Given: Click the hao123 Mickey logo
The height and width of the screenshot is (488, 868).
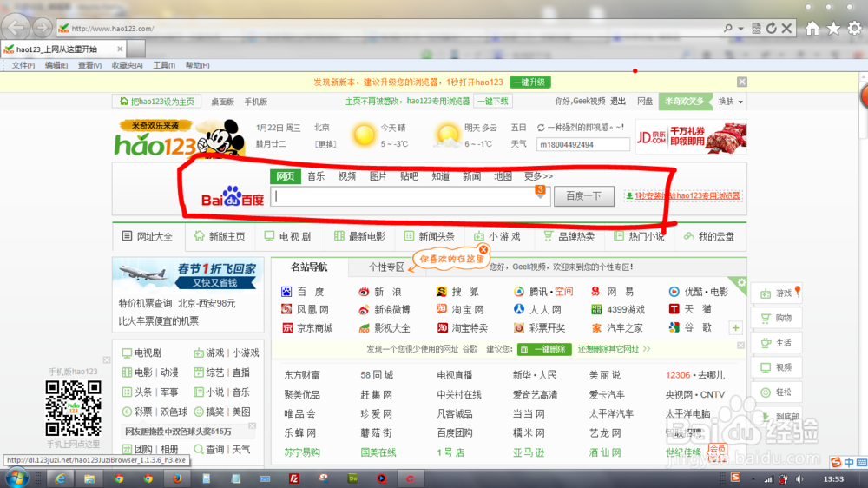Looking at the screenshot, I should [x=180, y=138].
